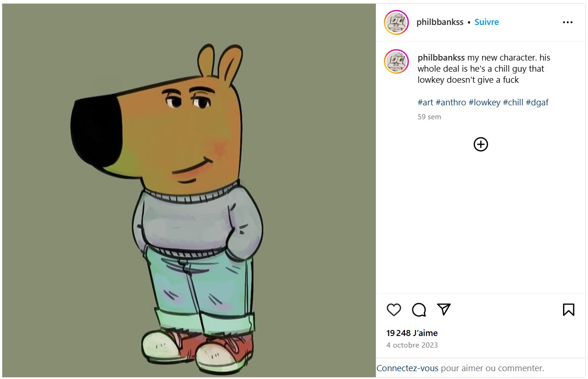This screenshot has width=588, height=379.
Task: Open the #chill hashtag
Action: click(x=513, y=103)
